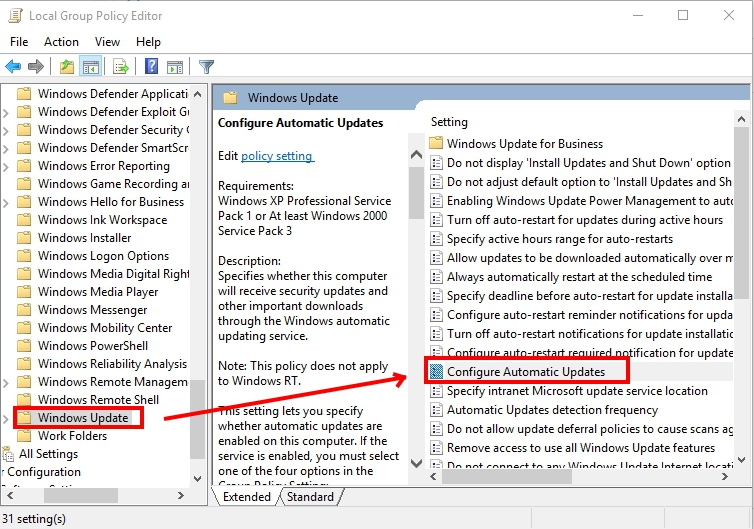
Task: Click the Filter funnel toolbar icon
Action: 206,66
